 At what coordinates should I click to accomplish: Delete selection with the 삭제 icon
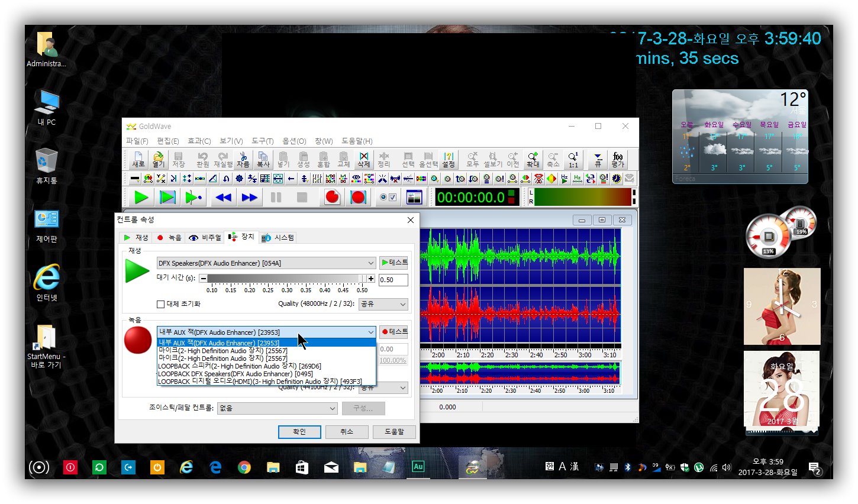(x=364, y=159)
